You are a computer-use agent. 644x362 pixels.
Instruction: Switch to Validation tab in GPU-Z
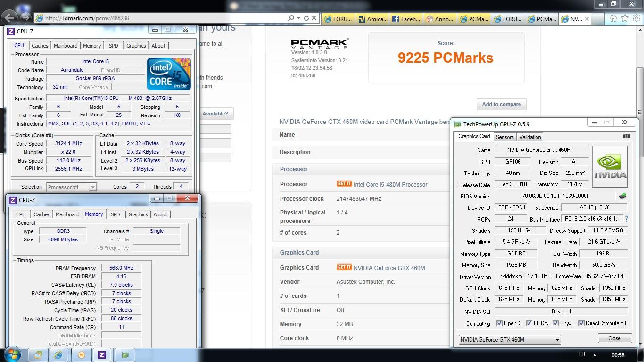[x=530, y=137]
